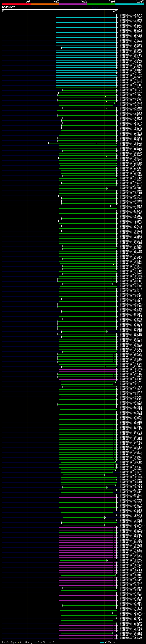Click the label UniRef100_Q8PLH8
Screen dimensions: 146x644
pos(131,278)
